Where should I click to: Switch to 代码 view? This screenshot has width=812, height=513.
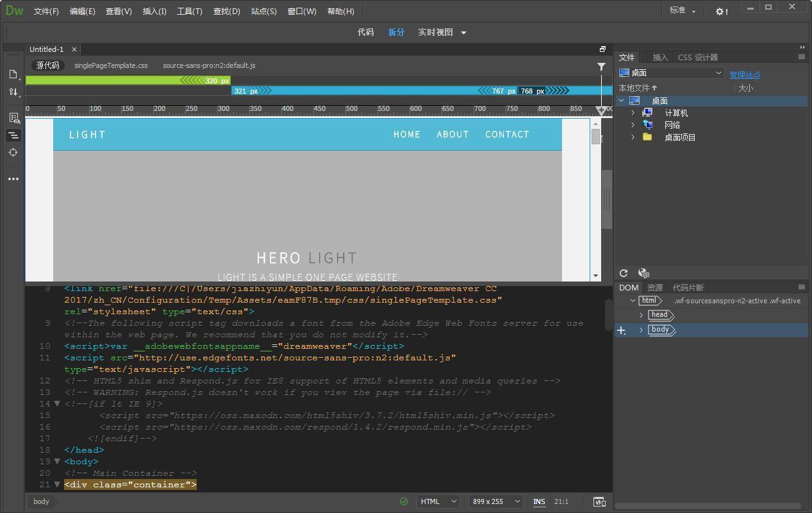(366, 33)
